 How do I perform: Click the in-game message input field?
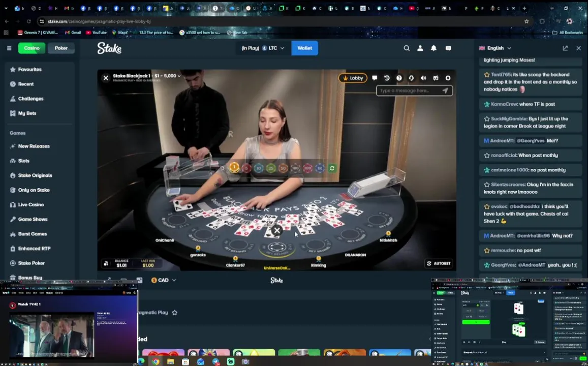coord(409,90)
